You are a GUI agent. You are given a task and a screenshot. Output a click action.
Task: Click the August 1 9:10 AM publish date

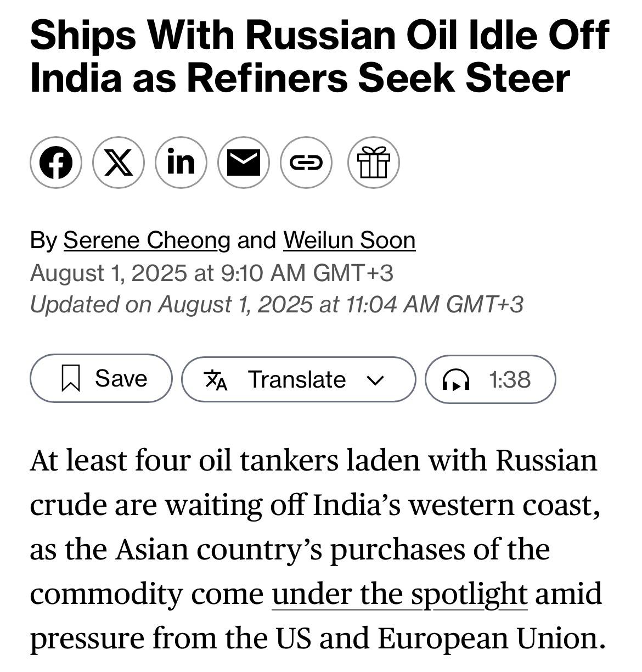(x=211, y=273)
